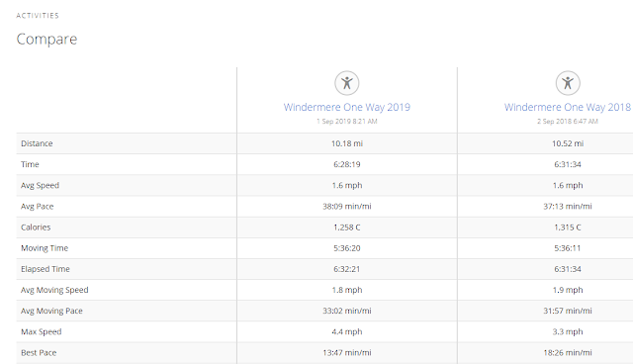Click the Avg Pace row label
Screen dimensions: 633x364
coord(38,207)
